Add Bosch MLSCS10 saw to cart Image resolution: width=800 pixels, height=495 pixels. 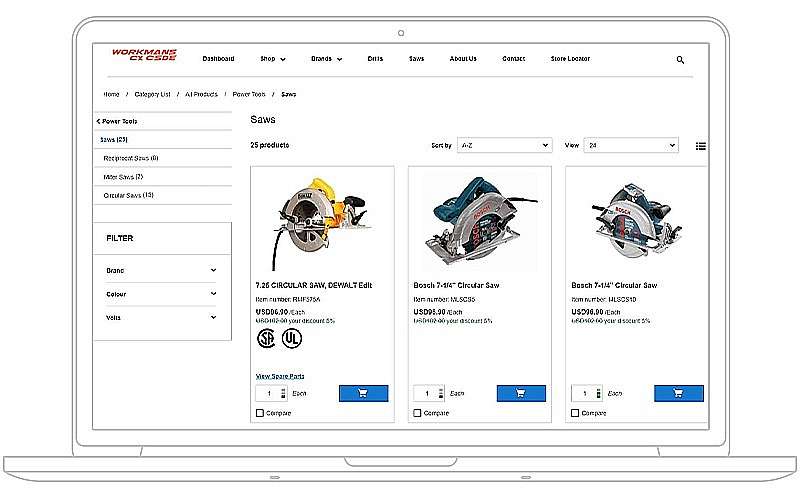pos(679,393)
